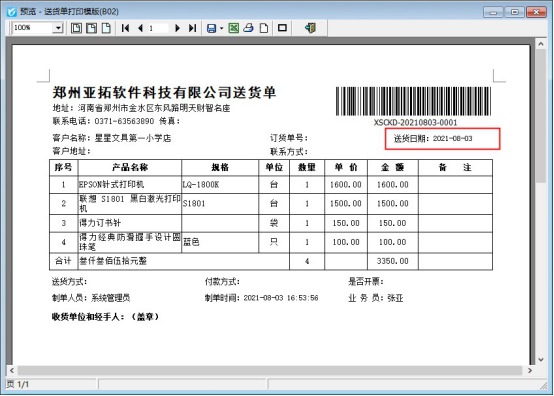
Task: Exit preview with door icon
Action: click(x=310, y=28)
